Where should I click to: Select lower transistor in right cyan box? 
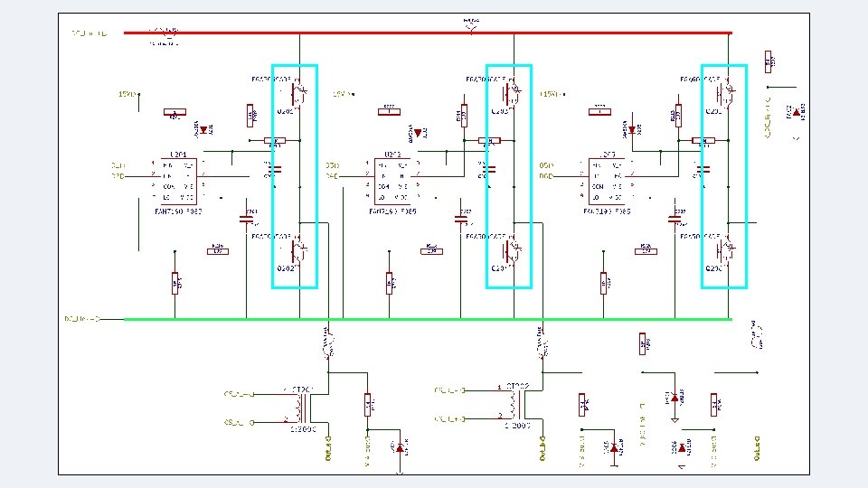[726, 252]
